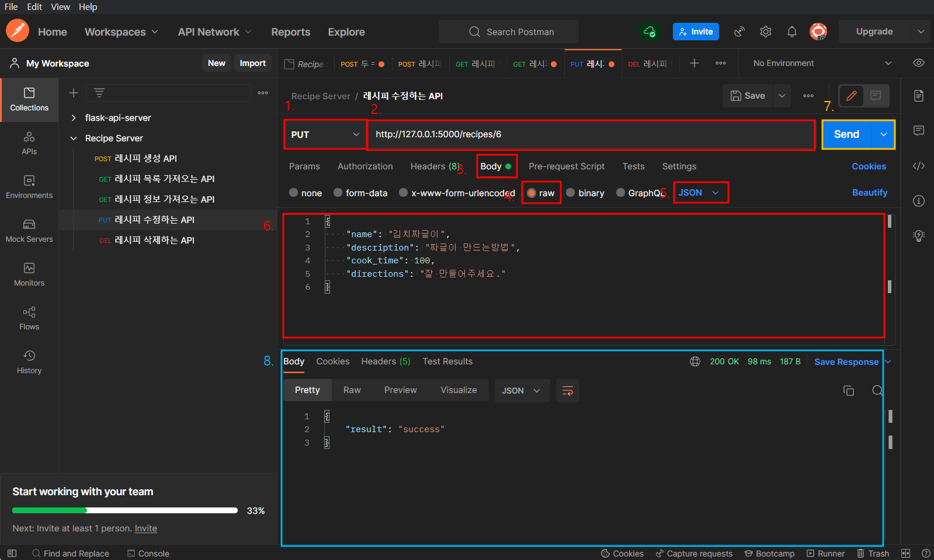Collapse the Recipe Server collection
This screenshot has width=934, height=560.
click(x=74, y=138)
